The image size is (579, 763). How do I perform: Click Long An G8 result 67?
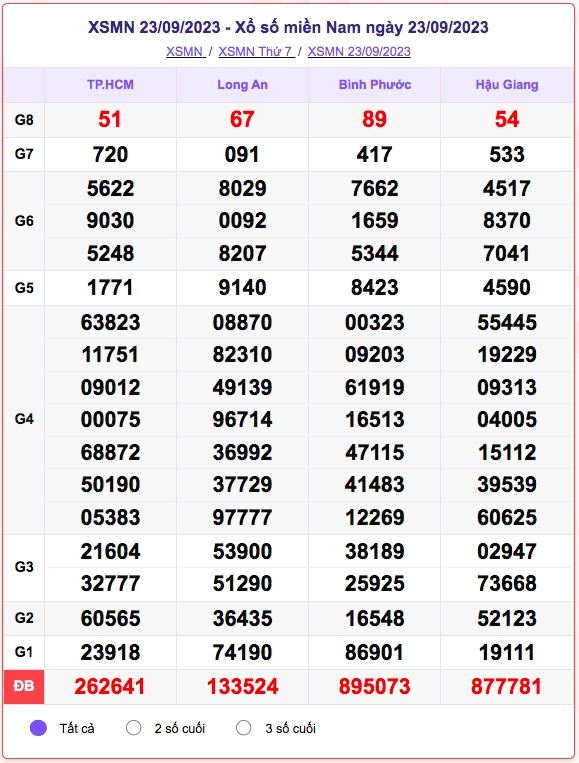point(242,119)
